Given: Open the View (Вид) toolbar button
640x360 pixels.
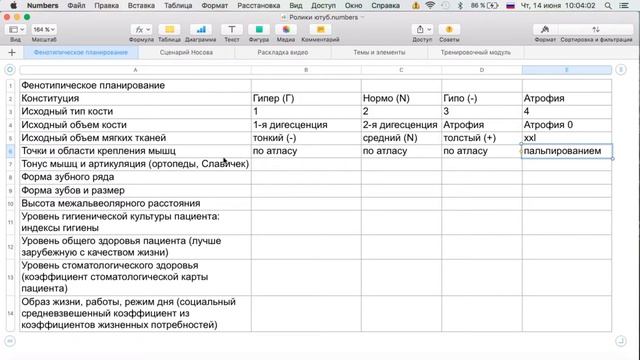Looking at the screenshot, I should 16,29.
